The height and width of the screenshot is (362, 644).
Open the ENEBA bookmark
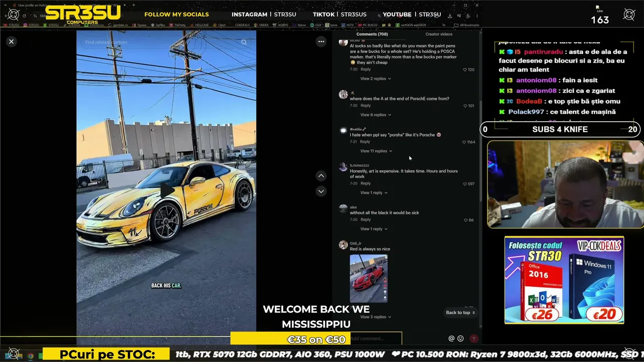click(261, 25)
